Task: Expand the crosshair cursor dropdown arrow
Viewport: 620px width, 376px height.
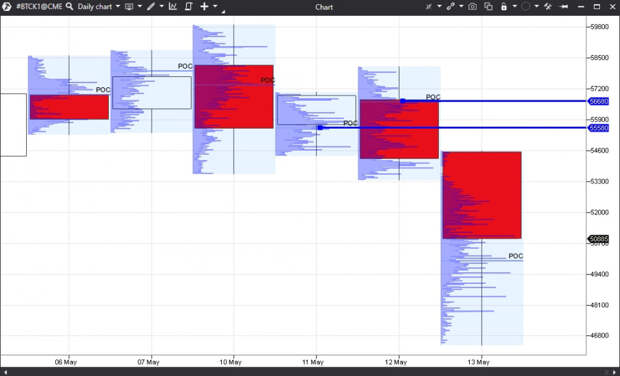Action: 215,6
